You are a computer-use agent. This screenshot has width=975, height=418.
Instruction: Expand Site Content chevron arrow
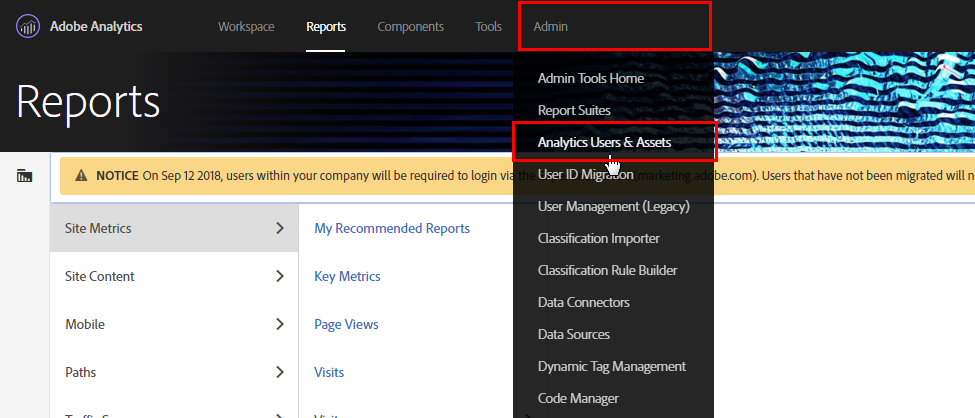[x=280, y=276]
